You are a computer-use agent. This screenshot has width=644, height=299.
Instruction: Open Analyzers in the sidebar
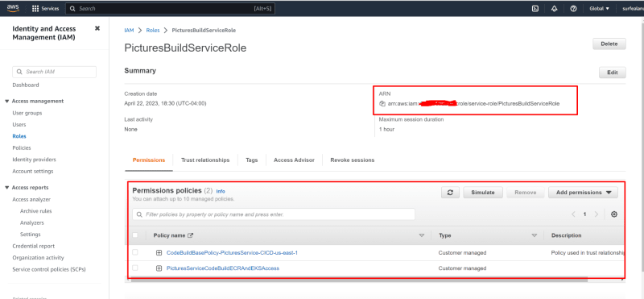coord(31,222)
